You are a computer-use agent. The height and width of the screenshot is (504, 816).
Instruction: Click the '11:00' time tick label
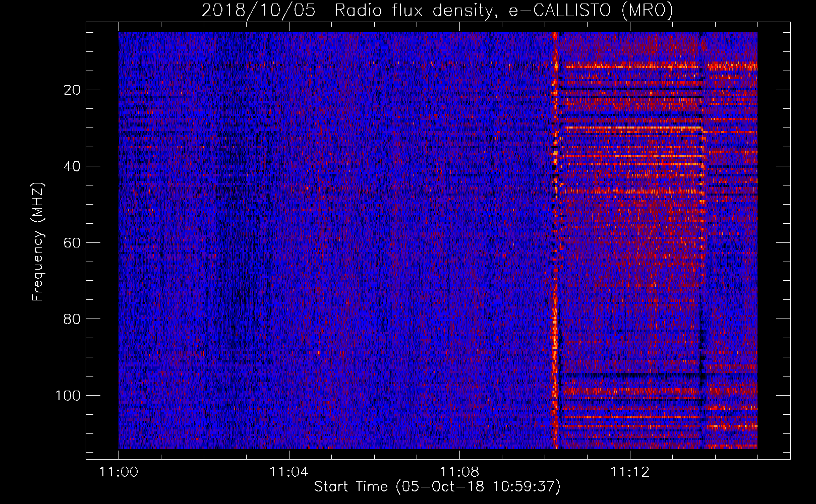119,472
